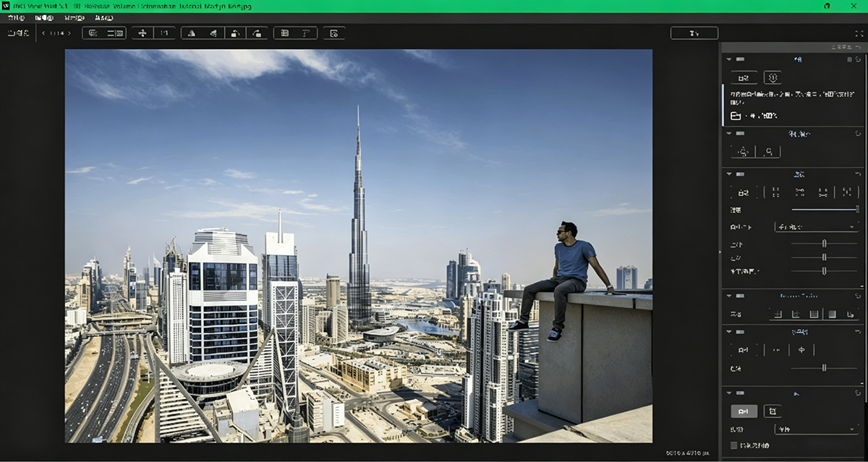Click the last toolbar icon, a page with a gear
The image size is (868, 462).
[x=334, y=33]
